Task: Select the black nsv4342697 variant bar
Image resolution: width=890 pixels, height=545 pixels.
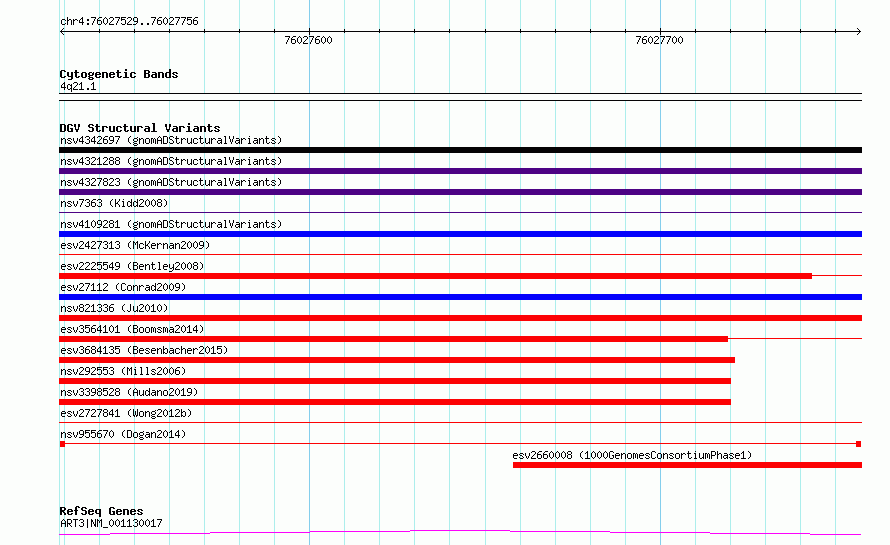Action: [x=460, y=150]
